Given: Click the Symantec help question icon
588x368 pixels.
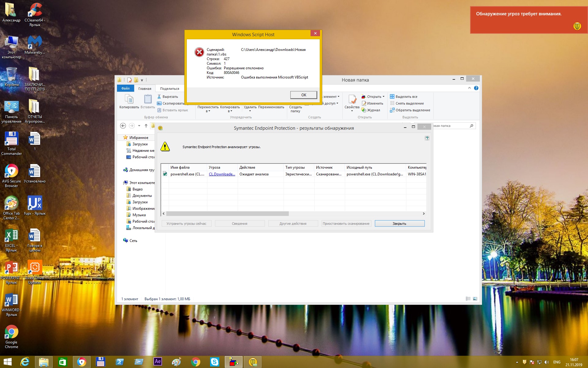Looking at the screenshot, I should (427, 138).
